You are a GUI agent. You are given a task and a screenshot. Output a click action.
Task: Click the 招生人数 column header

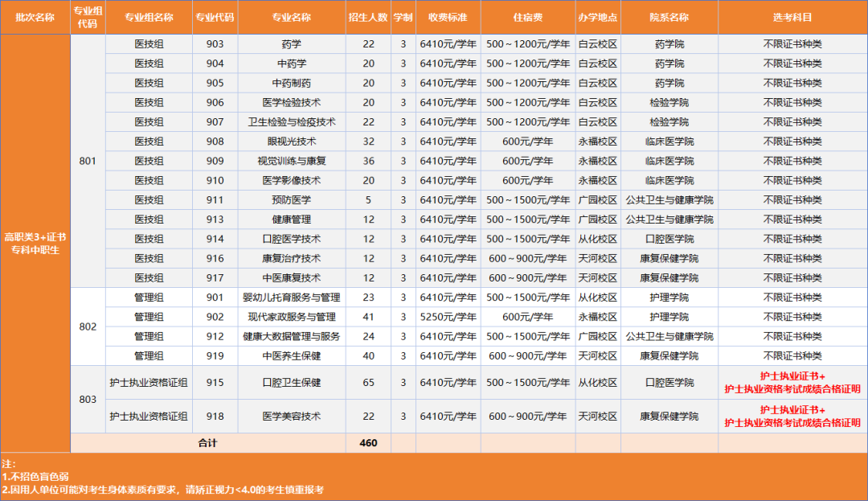[x=368, y=17]
